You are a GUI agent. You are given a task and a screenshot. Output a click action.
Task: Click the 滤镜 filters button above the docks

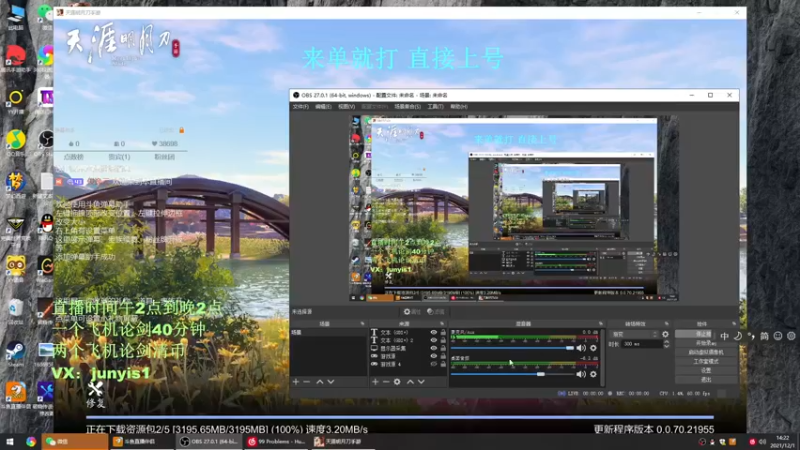click(435, 311)
